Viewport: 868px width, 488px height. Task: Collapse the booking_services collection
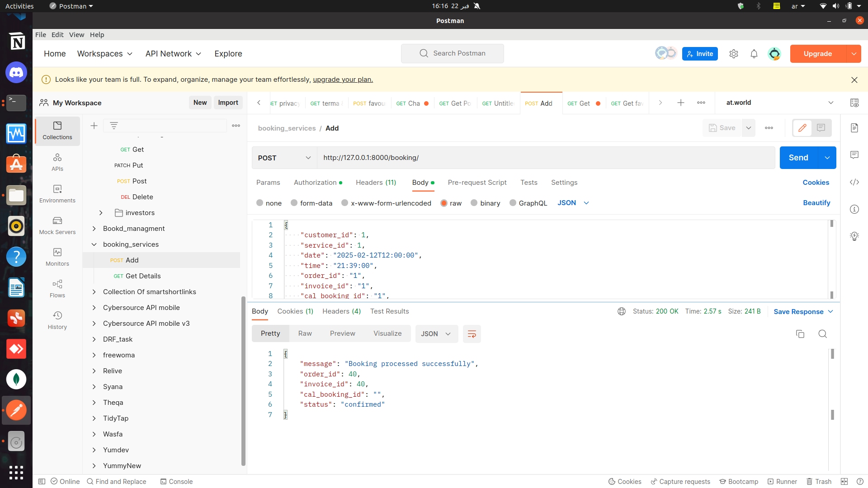point(94,244)
